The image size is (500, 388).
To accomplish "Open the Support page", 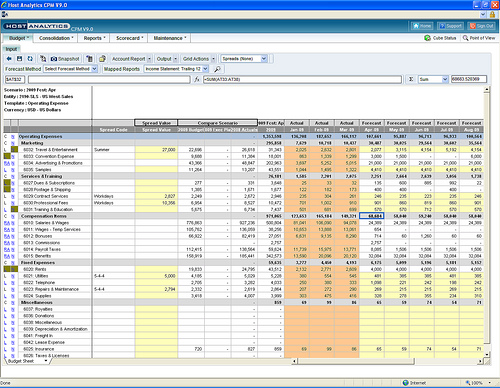I will coord(450,26).
